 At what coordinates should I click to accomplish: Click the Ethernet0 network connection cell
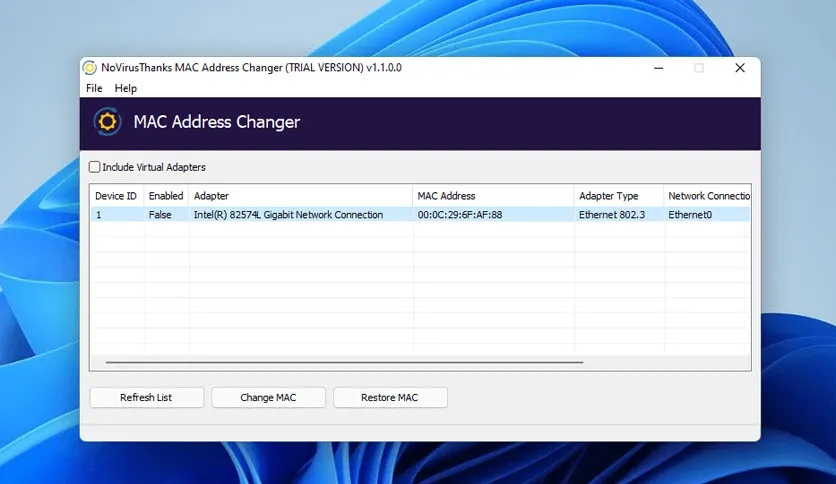tap(690, 215)
